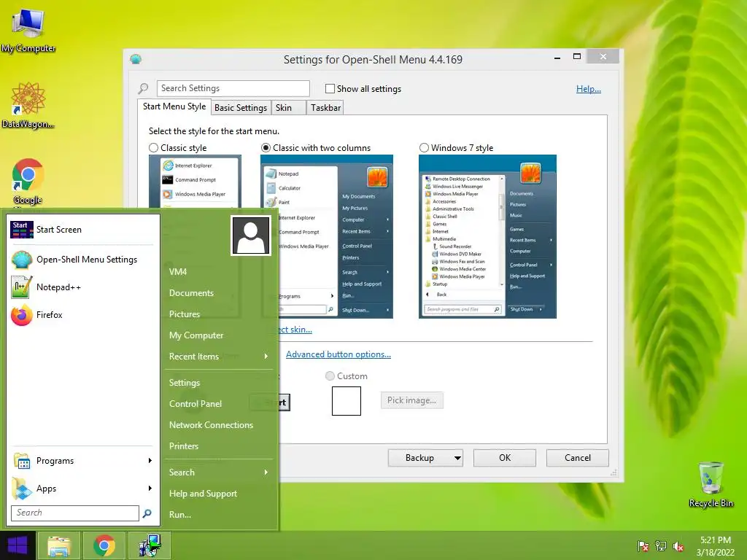This screenshot has height=560, width=747.
Task: Click the network status tray icon
Action: tap(661, 546)
